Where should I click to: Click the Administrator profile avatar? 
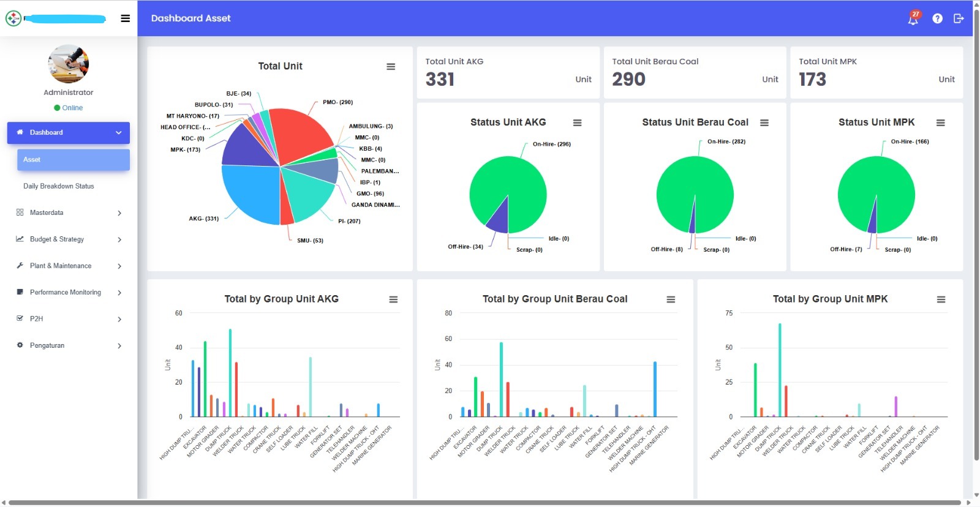[x=69, y=64]
